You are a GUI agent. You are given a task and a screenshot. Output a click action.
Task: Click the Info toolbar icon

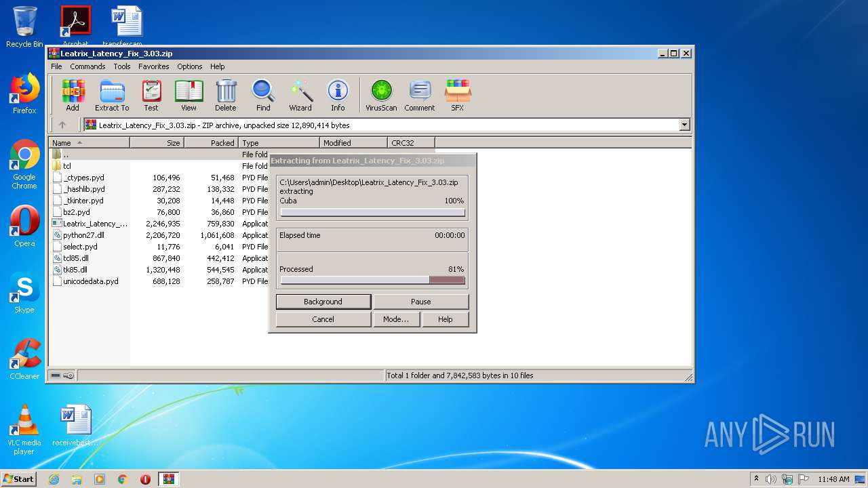coord(338,95)
